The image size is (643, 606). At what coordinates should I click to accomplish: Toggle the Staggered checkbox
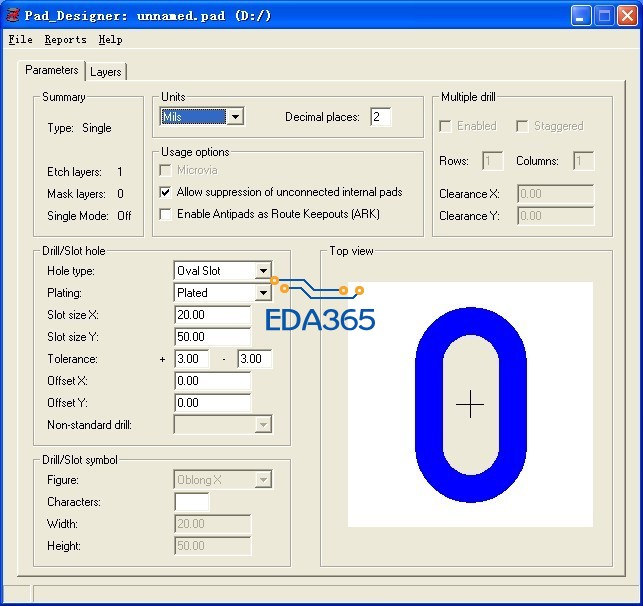coord(522,126)
